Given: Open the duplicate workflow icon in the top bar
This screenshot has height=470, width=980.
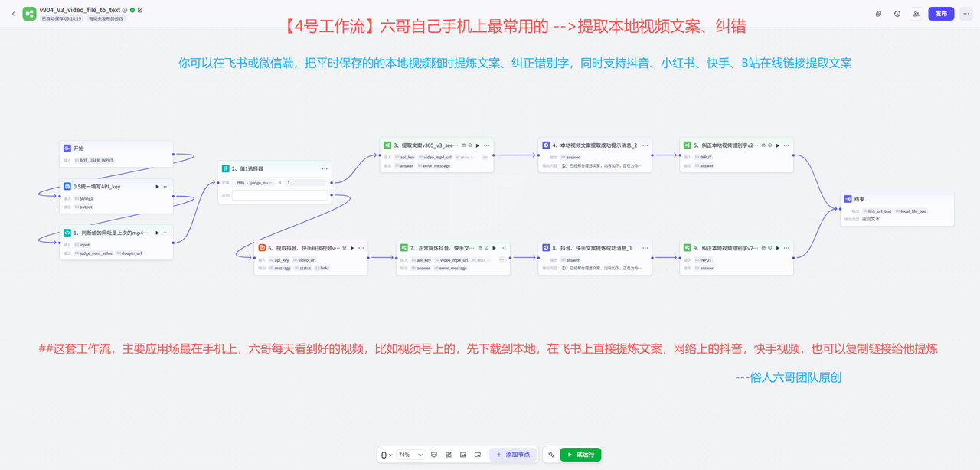Looking at the screenshot, I should click(x=879, y=14).
